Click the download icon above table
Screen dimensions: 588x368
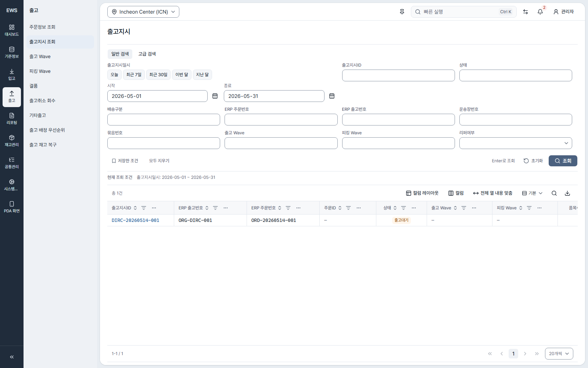(x=567, y=193)
